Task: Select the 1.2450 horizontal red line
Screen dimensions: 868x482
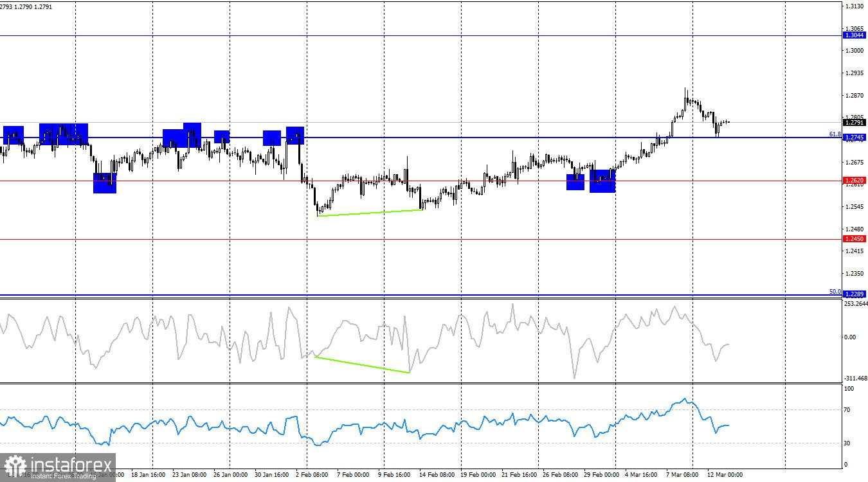Action: coord(421,239)
